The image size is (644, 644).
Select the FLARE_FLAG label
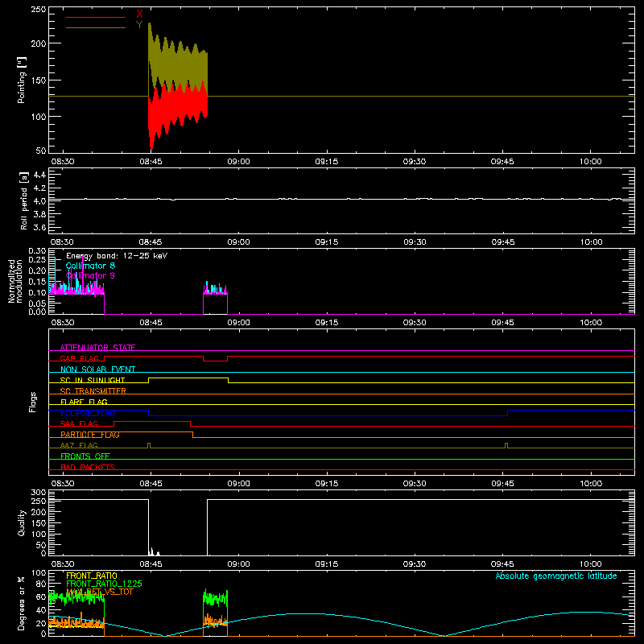click(x=84, y=402)
